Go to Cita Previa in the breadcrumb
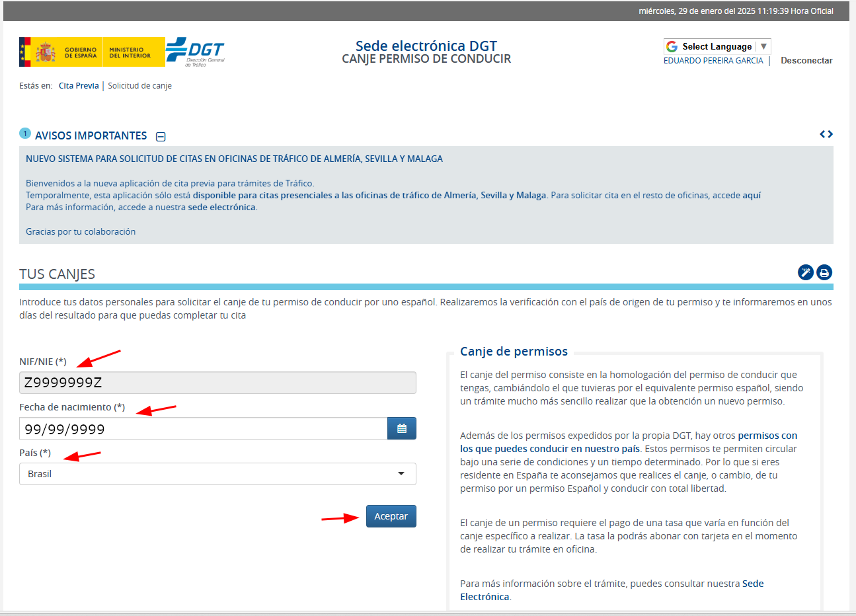The width and height of the screenshot is (856, 616). 79,86
